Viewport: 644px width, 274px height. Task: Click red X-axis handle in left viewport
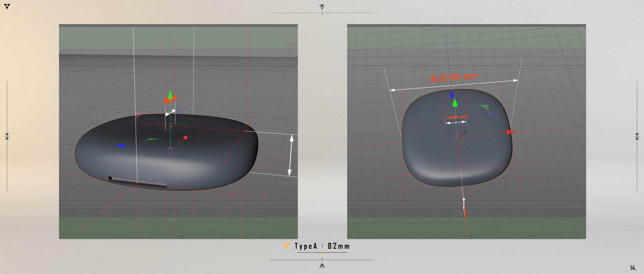pyautogui.click(x=185, y=138)
